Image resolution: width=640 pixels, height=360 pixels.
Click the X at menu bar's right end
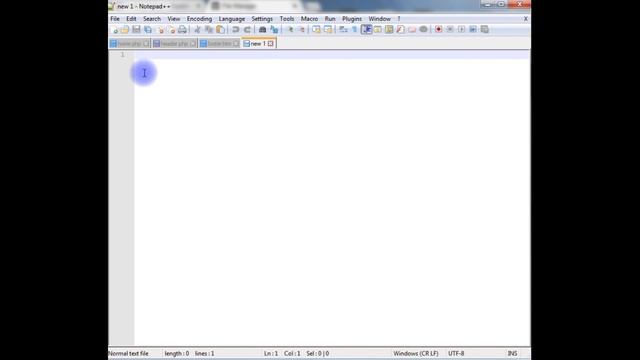526,19
